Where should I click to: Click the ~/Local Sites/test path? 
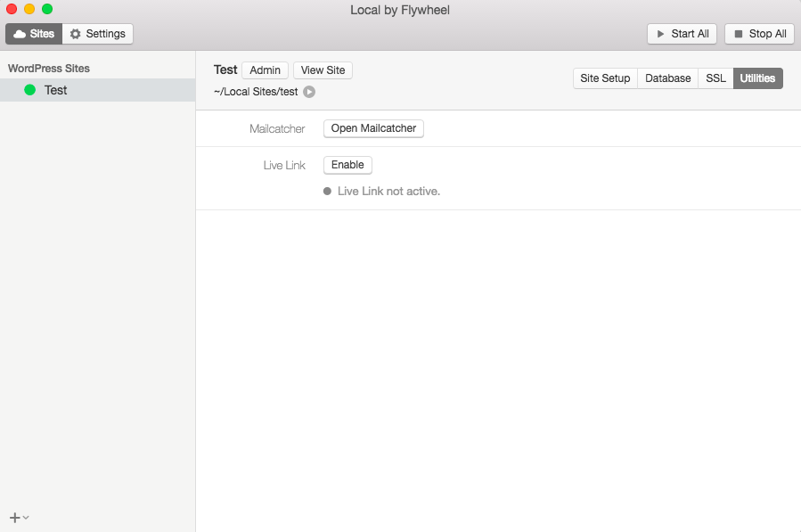(256, 92)
